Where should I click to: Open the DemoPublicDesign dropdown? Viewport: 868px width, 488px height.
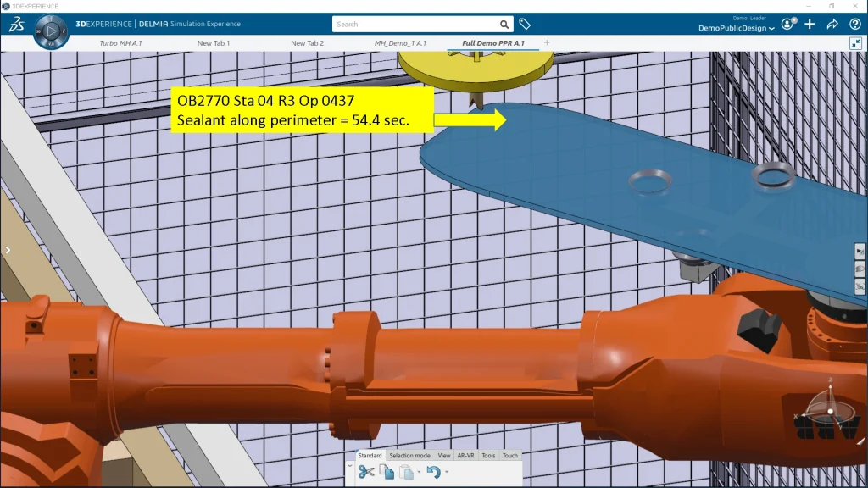737,28
